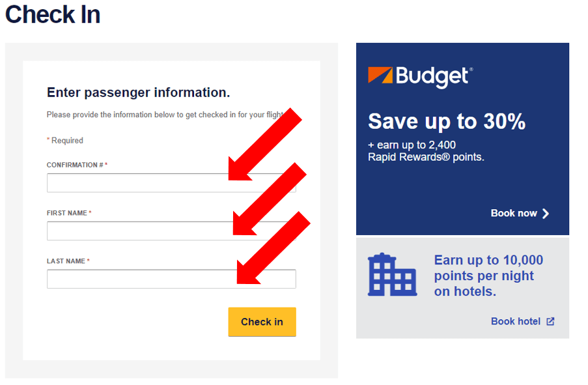The width and height of the screenshot is (588, 385).
Task: Click the Earn up to 10,000 points text
Action: (x=488, y=276)
